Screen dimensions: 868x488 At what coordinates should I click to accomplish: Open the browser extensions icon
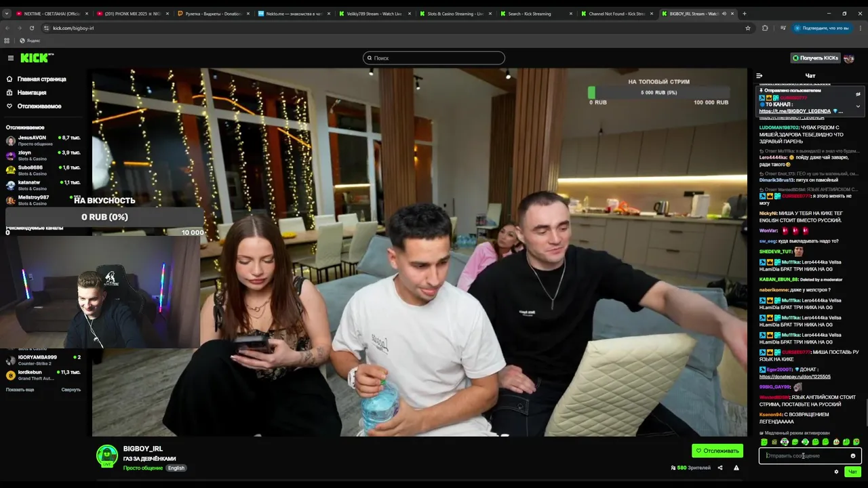[x=765, y=28]
